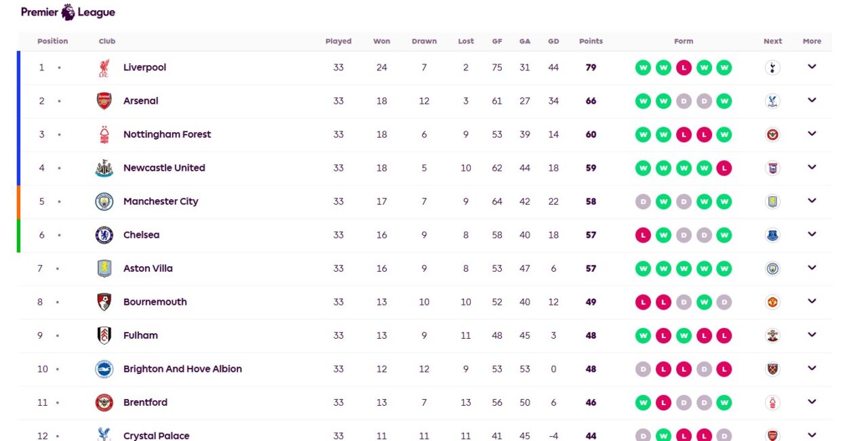Open the Brighton And Hove Albion link
Viewport: 868px width, 441px height.
click(x=182, y=369)
